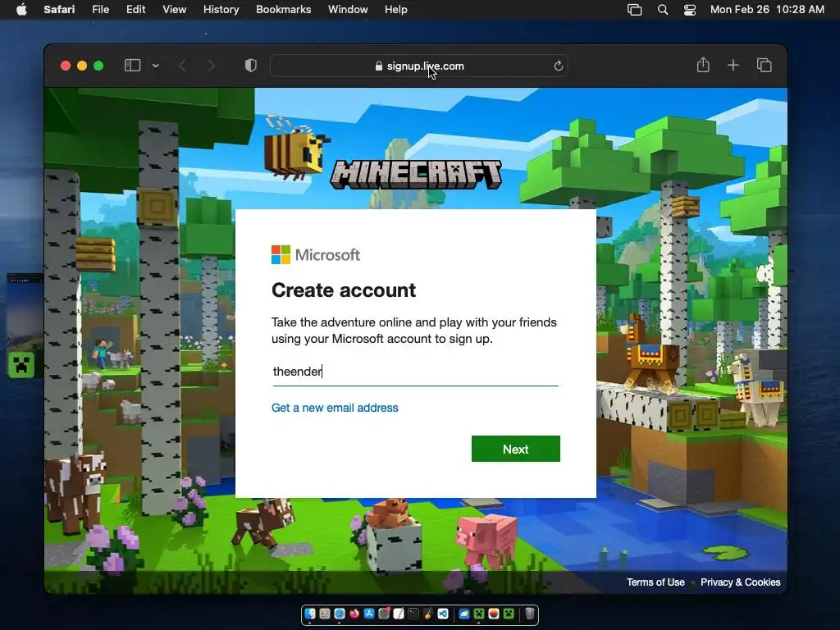Click the green Next button
Image resolution: width=840 pixels, height=630 pixels.
point(515,449)
